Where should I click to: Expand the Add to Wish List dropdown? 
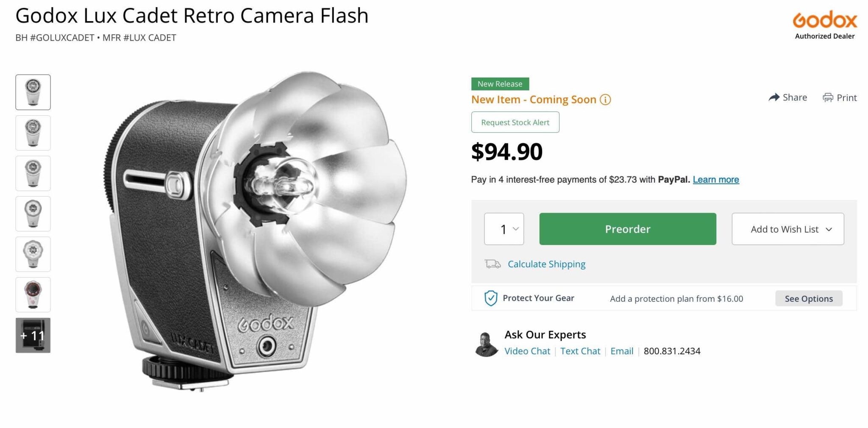787,229
